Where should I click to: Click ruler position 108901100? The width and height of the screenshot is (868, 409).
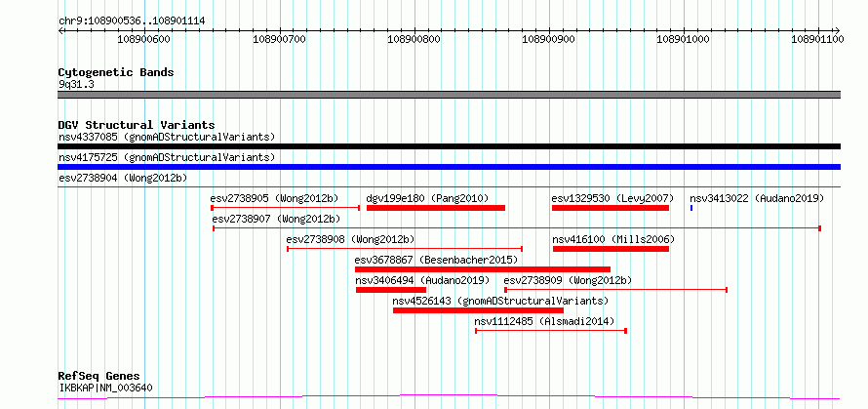tap(817, 39)
